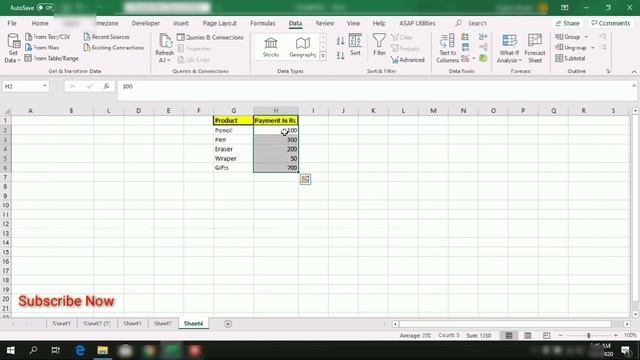Create a Forecast Sheet

click(535, 48)
